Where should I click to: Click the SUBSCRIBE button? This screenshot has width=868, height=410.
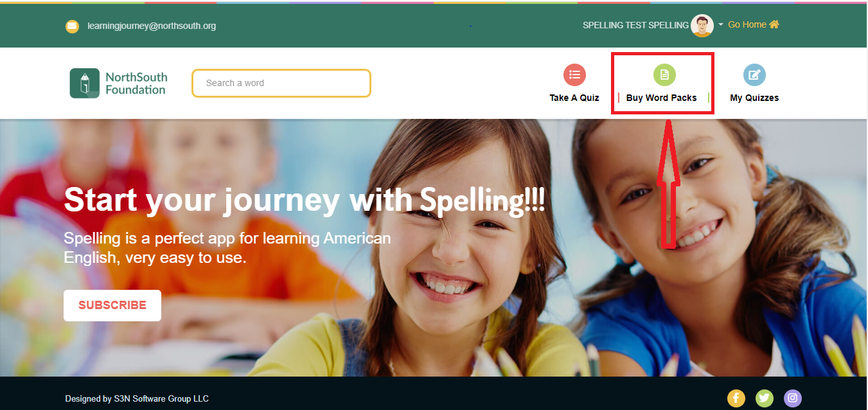[x=112, y=305]
